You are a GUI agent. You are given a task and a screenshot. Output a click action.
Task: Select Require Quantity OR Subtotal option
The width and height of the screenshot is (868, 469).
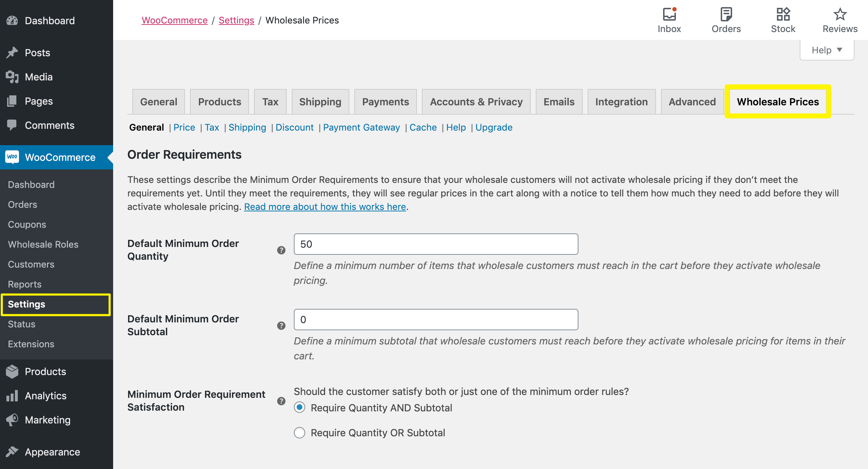pos(300,433)
